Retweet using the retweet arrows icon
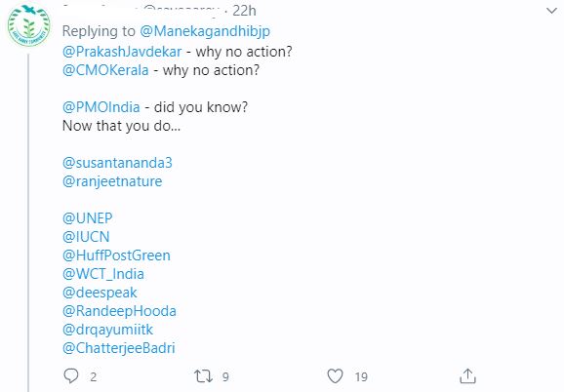Screen dimensions: 564x392 pyautogui.click(x=203, y=376)
